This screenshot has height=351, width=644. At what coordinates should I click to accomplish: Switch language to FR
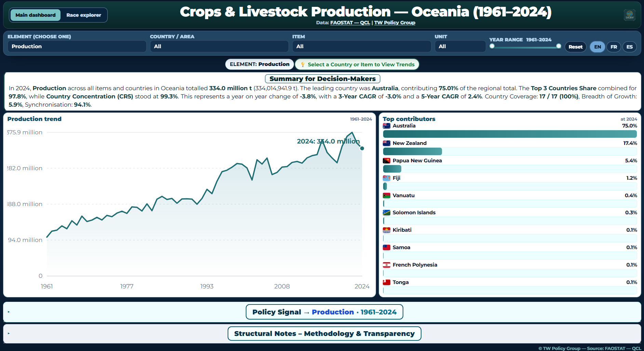(x=614, y=47)
